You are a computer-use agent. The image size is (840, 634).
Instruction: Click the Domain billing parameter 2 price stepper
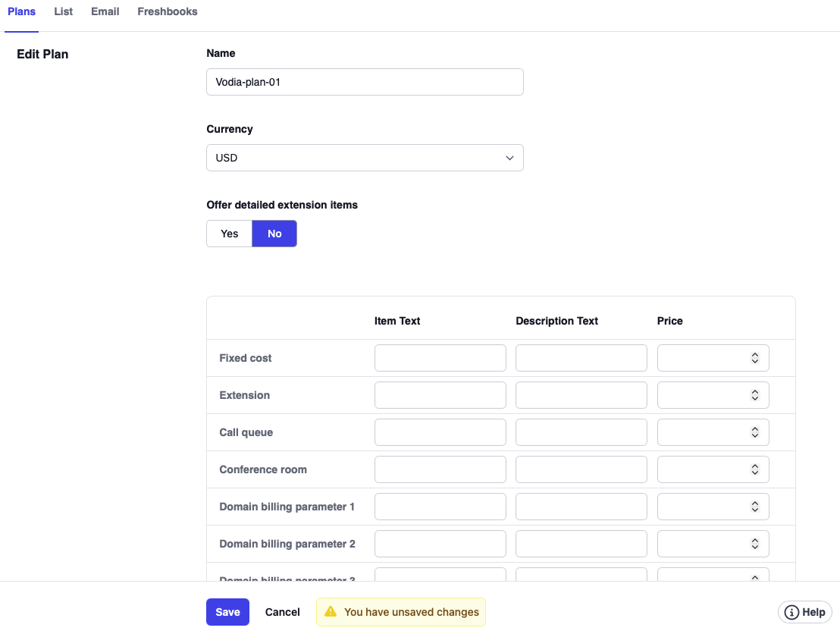click(x=754, y=543)
